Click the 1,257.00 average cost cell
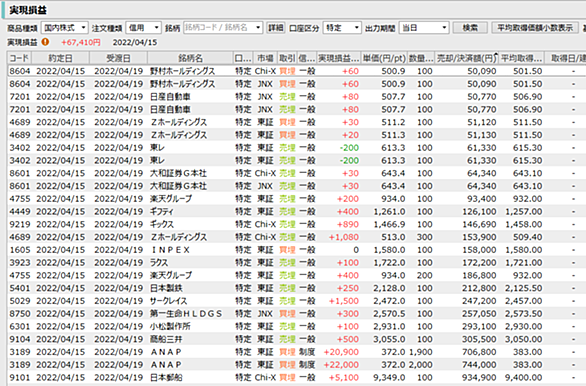This screenshot has height=386, width=586. (523, 211)
